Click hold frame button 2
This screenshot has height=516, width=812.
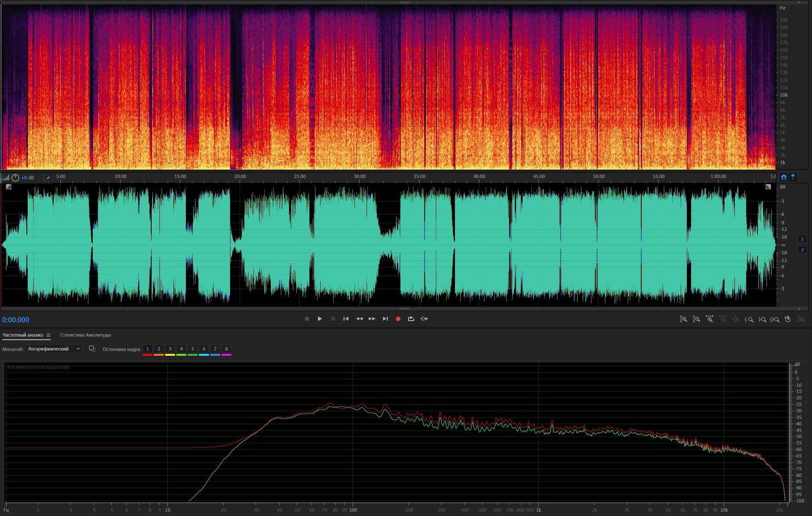[159, 349]
